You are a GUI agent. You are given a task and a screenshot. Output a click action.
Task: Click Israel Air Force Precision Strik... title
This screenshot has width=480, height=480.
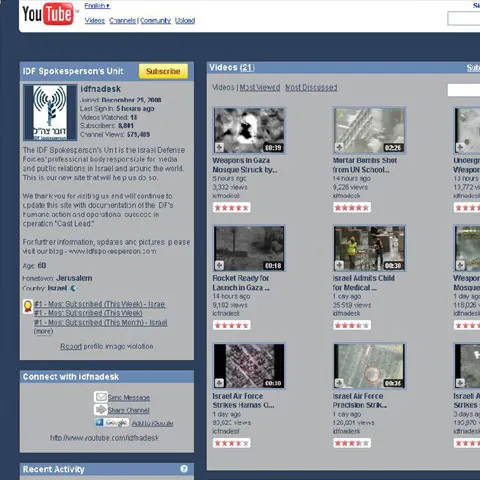point(360,401)
